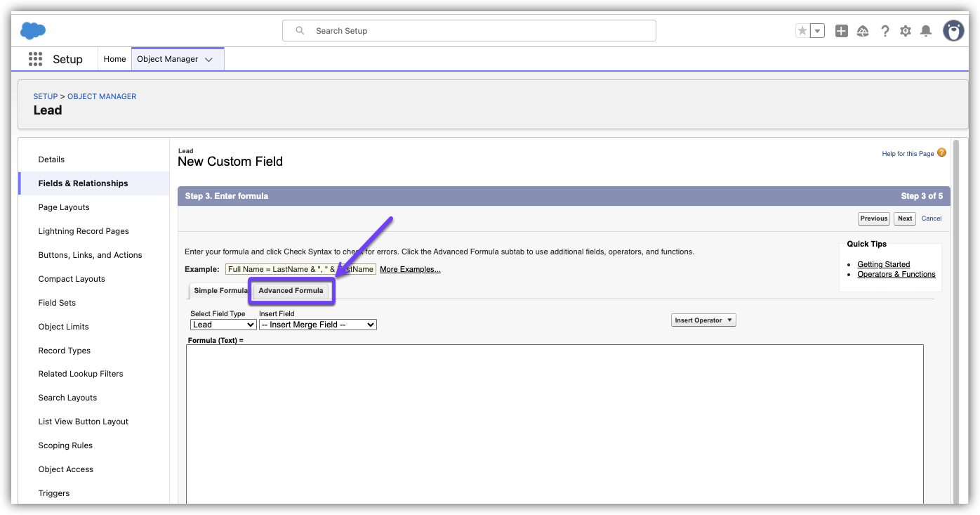Open the Setup gear icon
Screen dimensions: 980x515
click(x=906, y=31)
